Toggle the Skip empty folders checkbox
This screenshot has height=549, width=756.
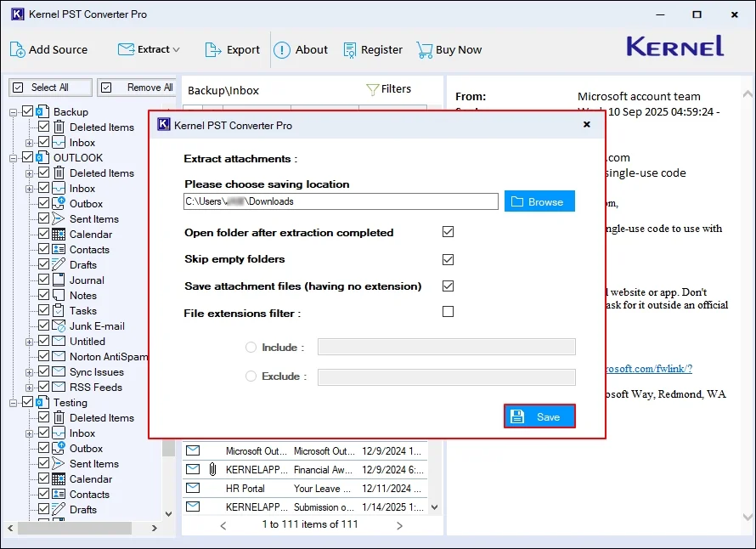(x=448, y=259)
